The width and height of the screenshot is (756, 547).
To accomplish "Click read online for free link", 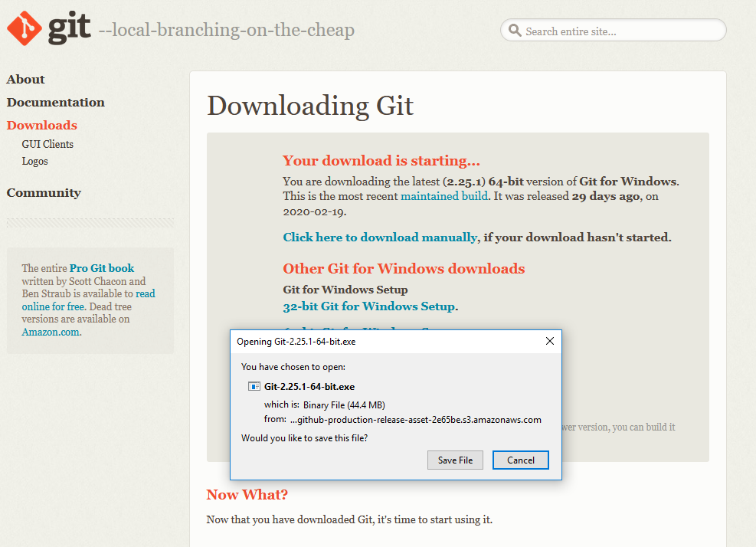I will tap(88, 300).
